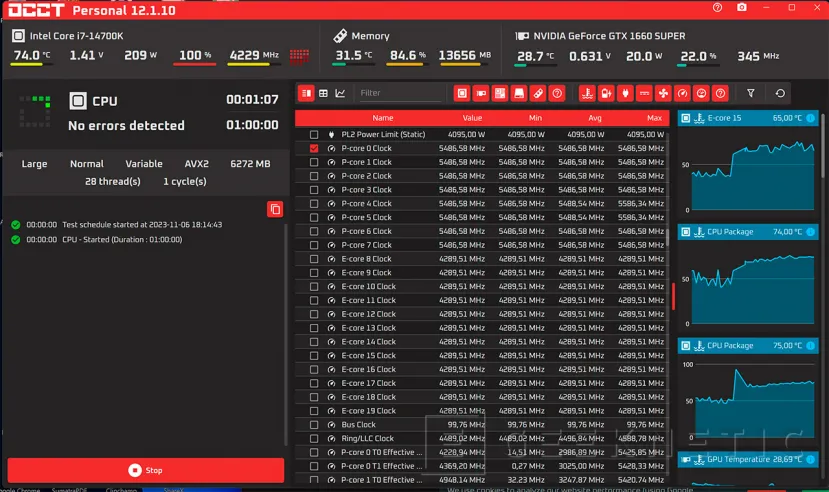Check the E-core 15 Clock checkbox
Image resolution: width=829 pixels, height=492 pixels.
click(314, 356)
